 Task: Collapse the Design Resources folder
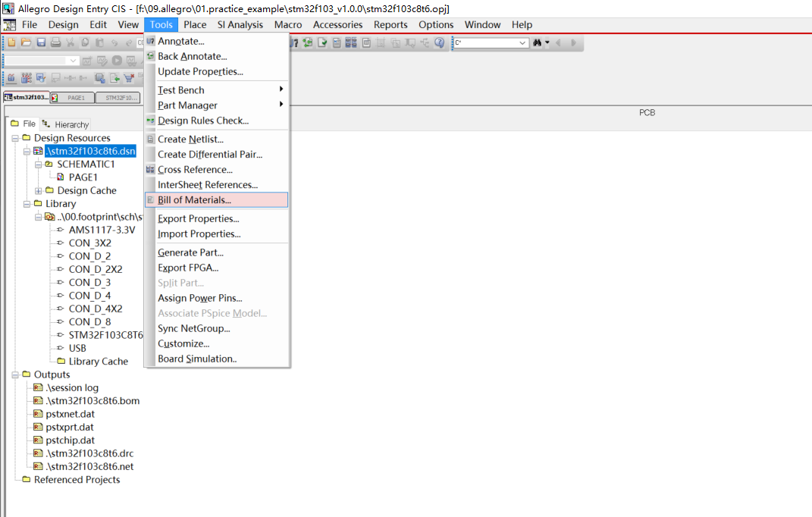(15, 138)
